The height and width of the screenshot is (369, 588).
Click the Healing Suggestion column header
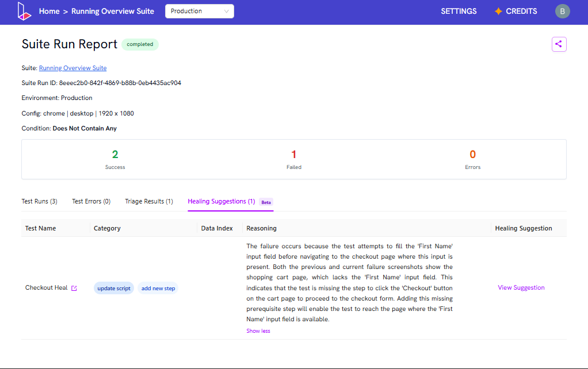coord(523,228)
